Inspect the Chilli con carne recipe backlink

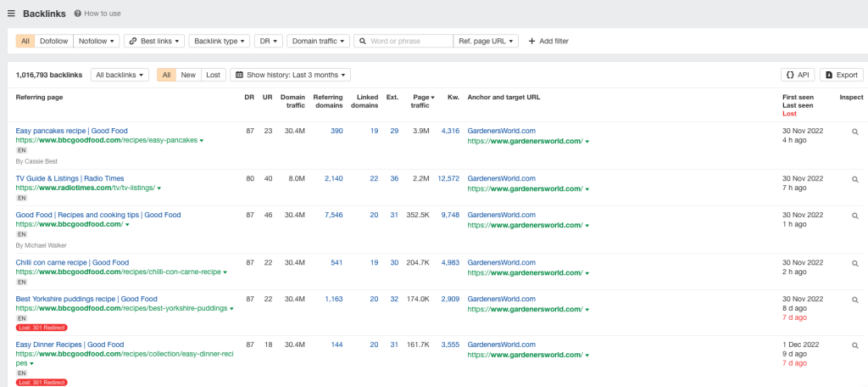tap(855, 264)
